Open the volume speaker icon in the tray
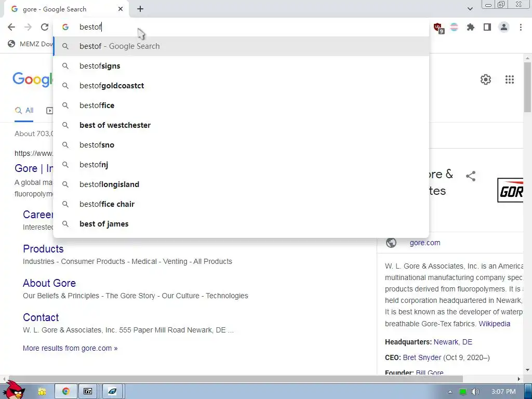Screen dimensions: 532x399 pos(475,392)
